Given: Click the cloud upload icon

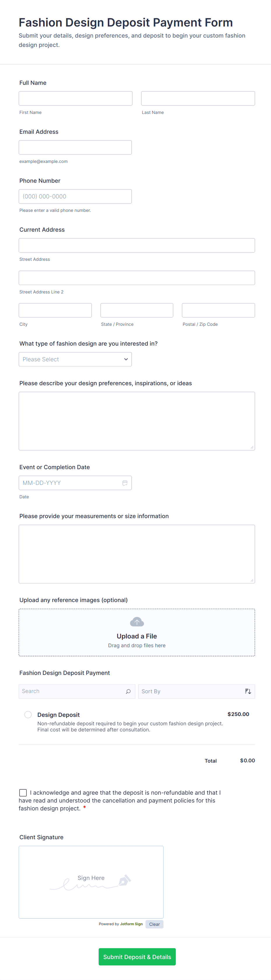Looking at the screenshot, I should click(137, 622).
